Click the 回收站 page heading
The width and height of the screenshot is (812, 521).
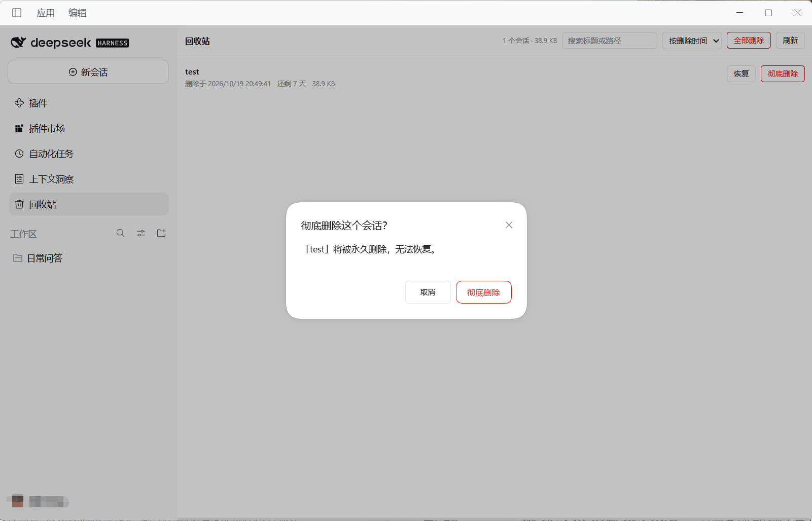197,41
